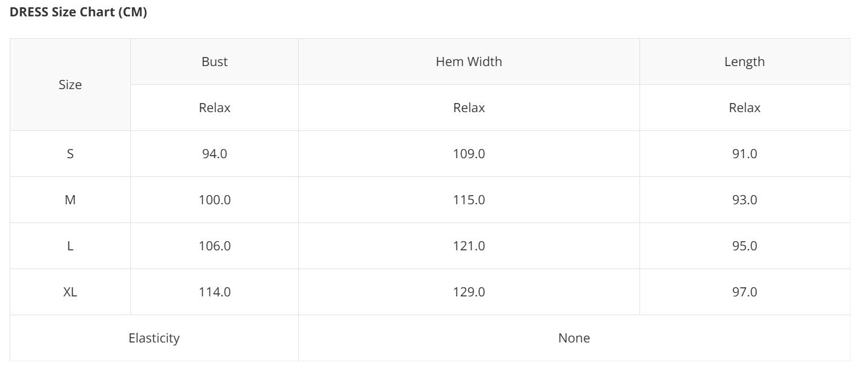Click the 97.0 length value
This screenshot has width=868, height=377.
pos(744,292)
